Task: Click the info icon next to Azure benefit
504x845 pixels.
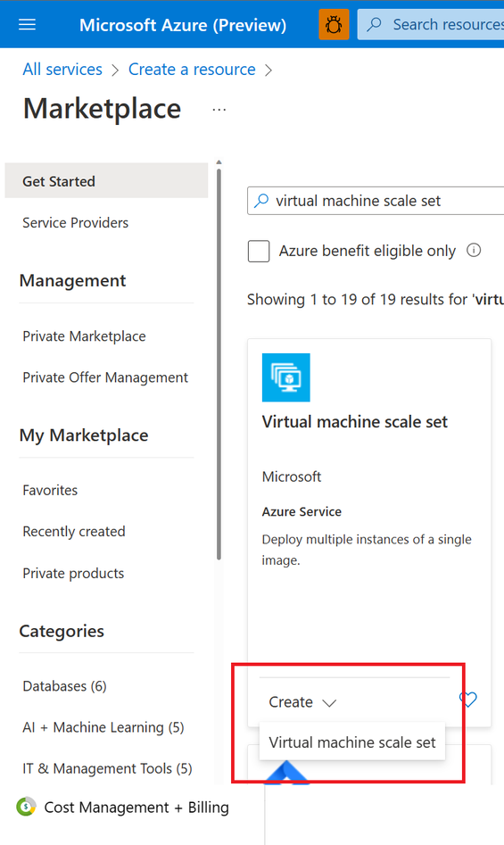Action: coord(474,251)
